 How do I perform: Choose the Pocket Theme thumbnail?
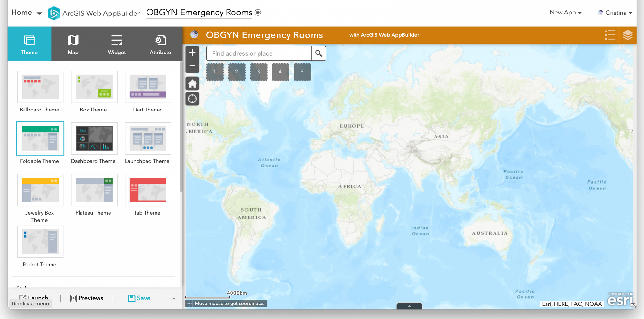tap(40, 242)
